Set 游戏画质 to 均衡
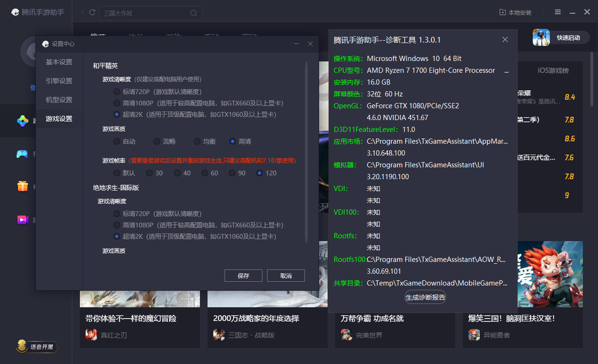Screen dimensions: 598x364 [197, 141]
